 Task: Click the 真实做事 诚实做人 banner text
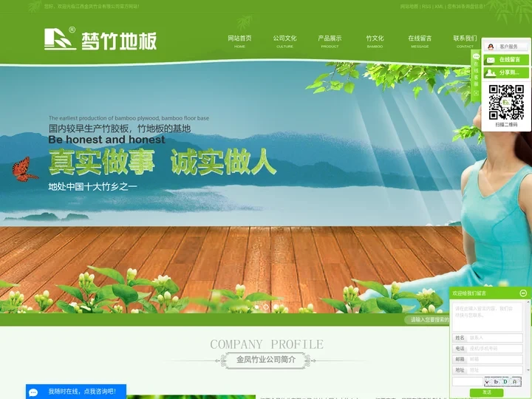[162, 162]
